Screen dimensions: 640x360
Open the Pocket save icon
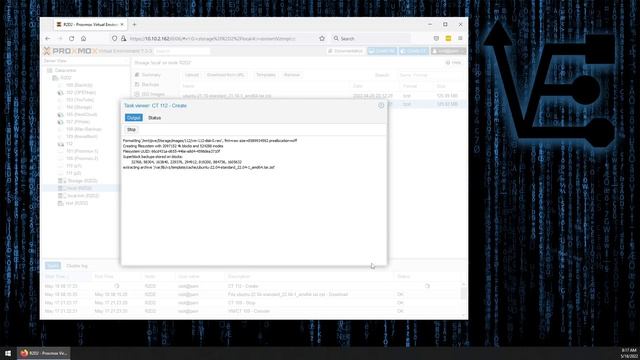(436, 38)
